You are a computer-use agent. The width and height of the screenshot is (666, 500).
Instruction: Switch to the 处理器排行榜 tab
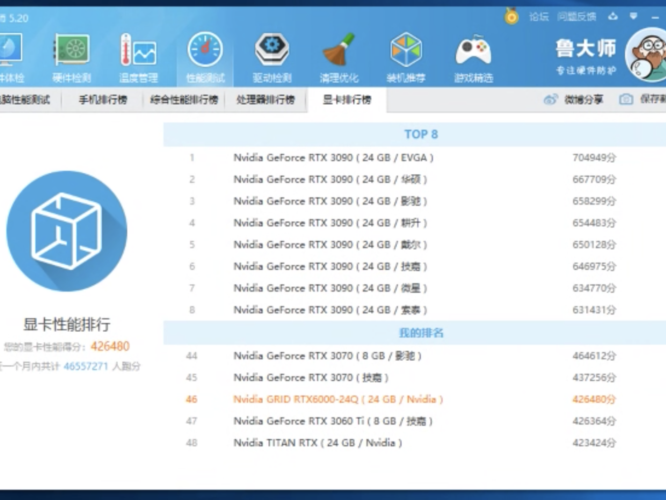click(x=265, y=99)
